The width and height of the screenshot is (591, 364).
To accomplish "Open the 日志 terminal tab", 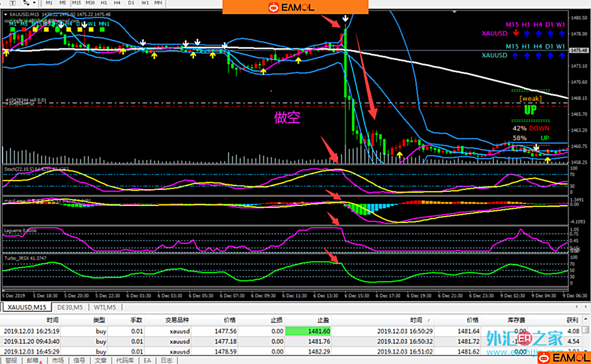I will coord(166,361).
